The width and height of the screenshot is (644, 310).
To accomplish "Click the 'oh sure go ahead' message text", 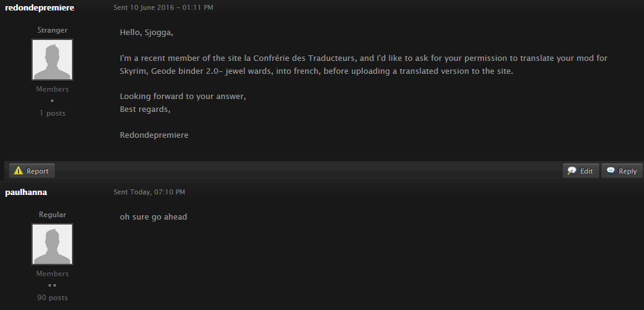I will pos(153,217).
